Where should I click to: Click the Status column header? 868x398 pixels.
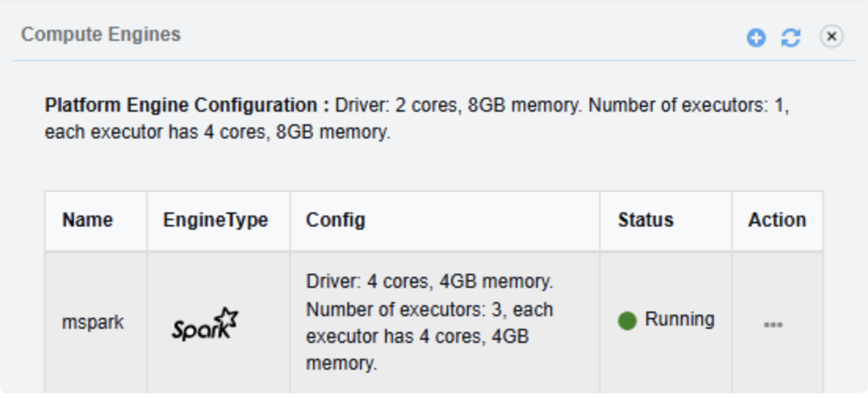[x=645, y=220]
